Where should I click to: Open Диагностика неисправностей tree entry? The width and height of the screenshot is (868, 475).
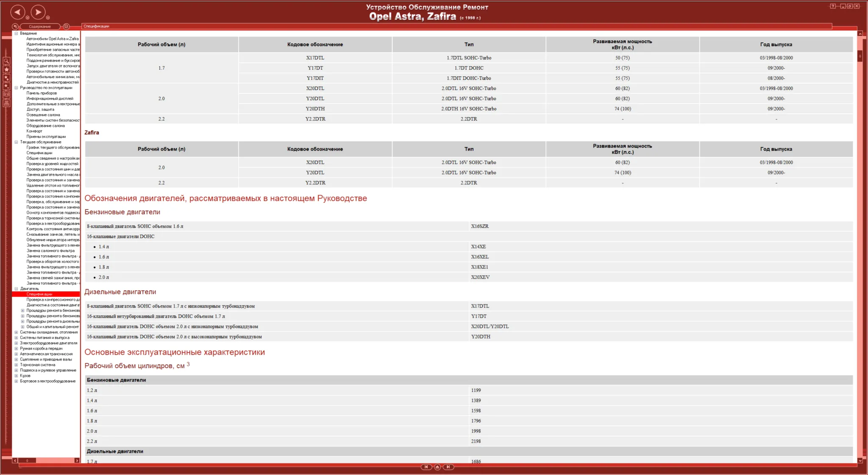click(x=53, y=82)
